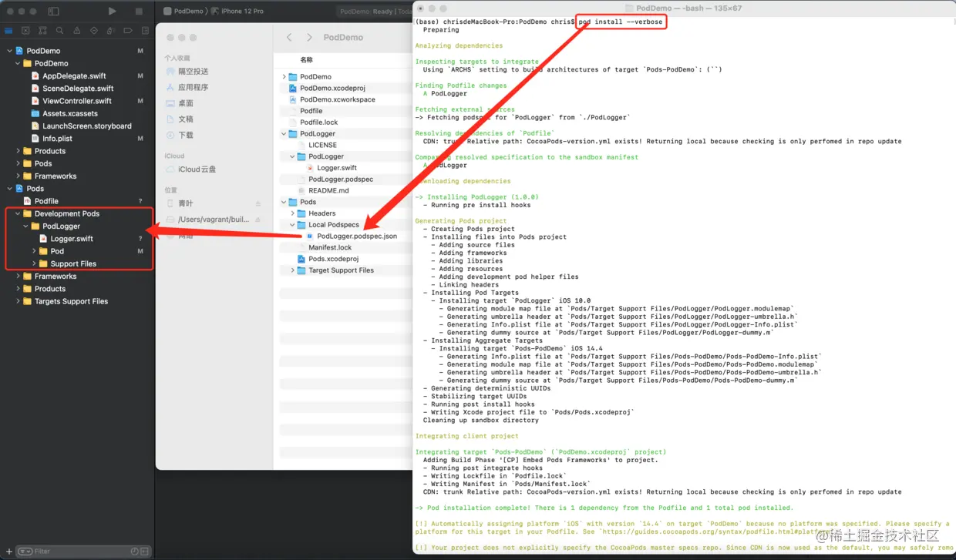The height and width of the screenshot is (560, 956).
Task: Open Logger.swift in Xcode navigator
Action: [72, 239]
